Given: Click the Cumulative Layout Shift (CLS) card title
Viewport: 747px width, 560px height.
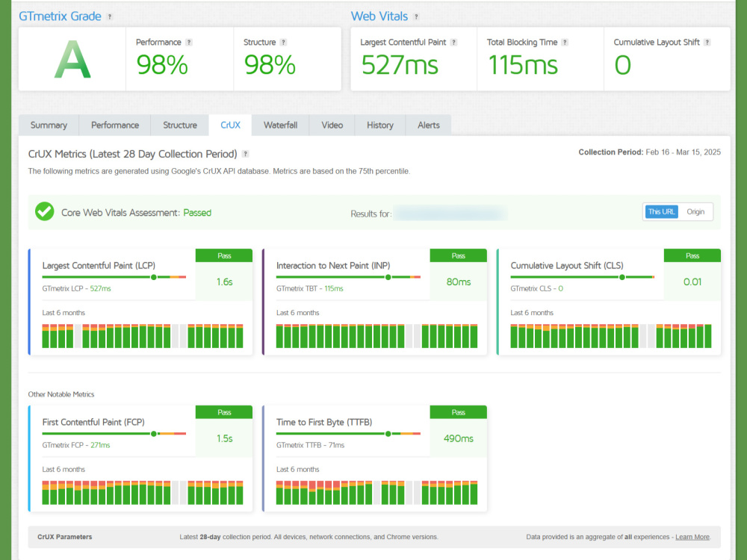Looking at the screenshot, I should coord(567,266).
